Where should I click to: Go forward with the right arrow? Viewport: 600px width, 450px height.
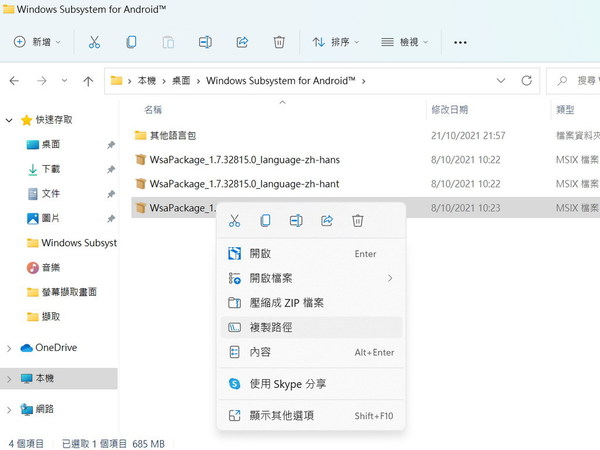coord(42,81)
